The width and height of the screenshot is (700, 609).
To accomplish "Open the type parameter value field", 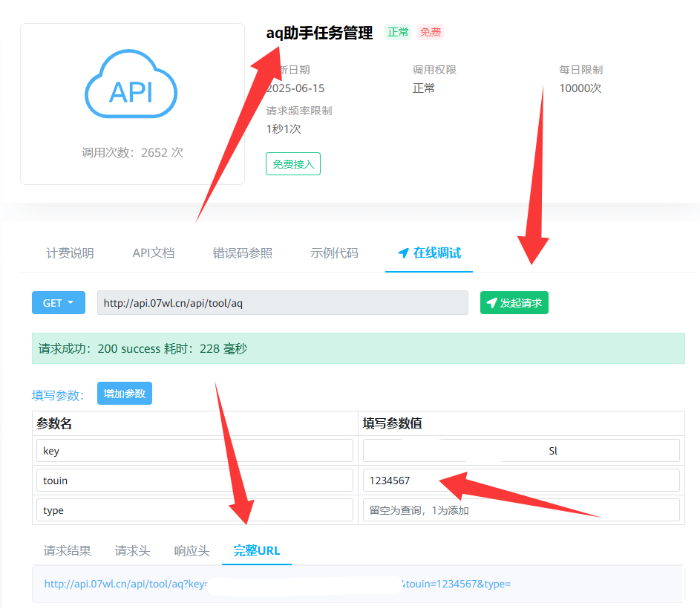I will pos(520,509).
